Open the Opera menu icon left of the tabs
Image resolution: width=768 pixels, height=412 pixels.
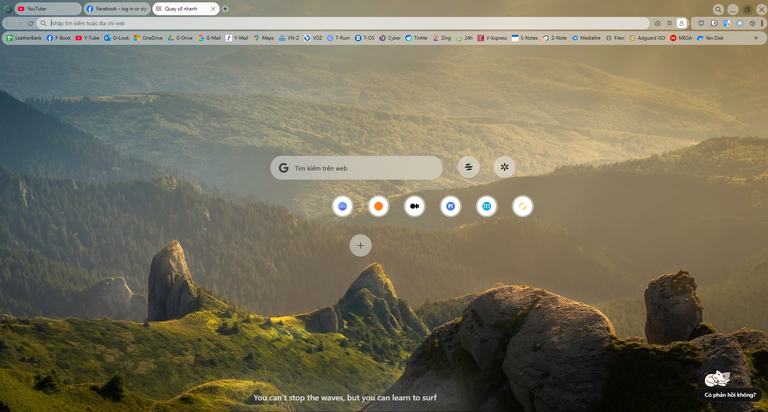pyautogui.click(x=8, y=9)
